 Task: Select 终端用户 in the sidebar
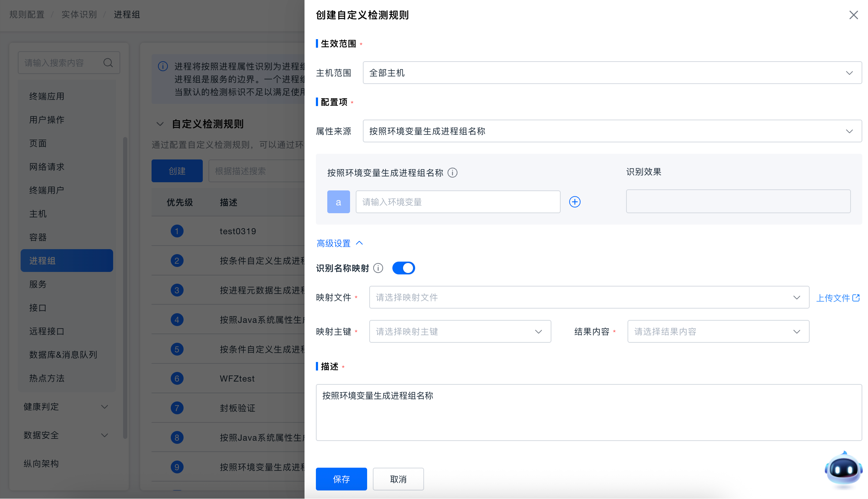[x=67, y=190]
